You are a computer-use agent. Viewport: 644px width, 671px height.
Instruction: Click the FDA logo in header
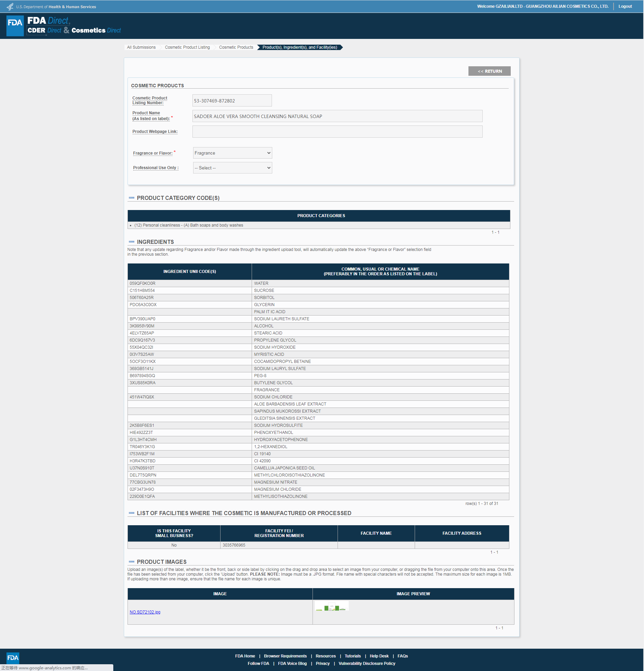click(15, 26)
